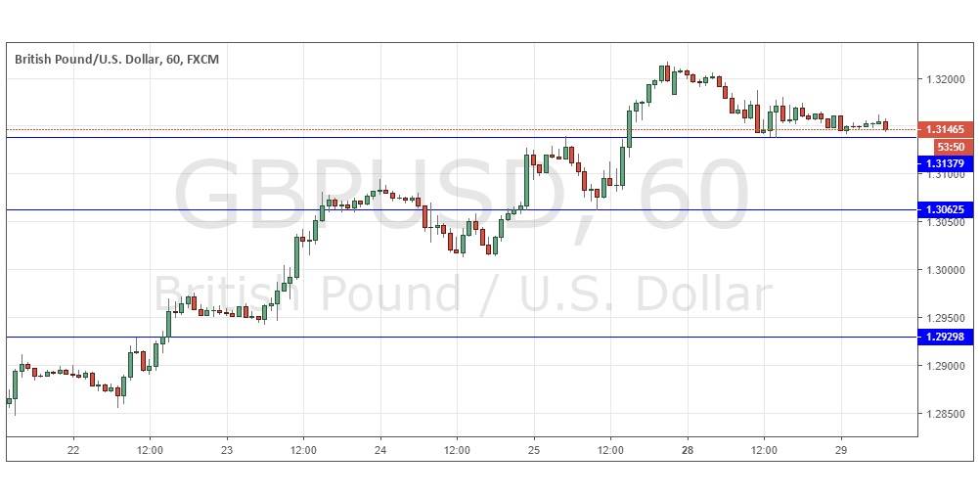
Task: Select the red 1.31465 current price label
Action: pyautogui.click(x=944, y=129)
